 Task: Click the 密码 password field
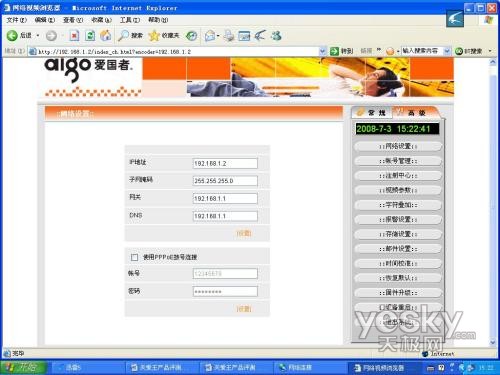pos(225,292)
